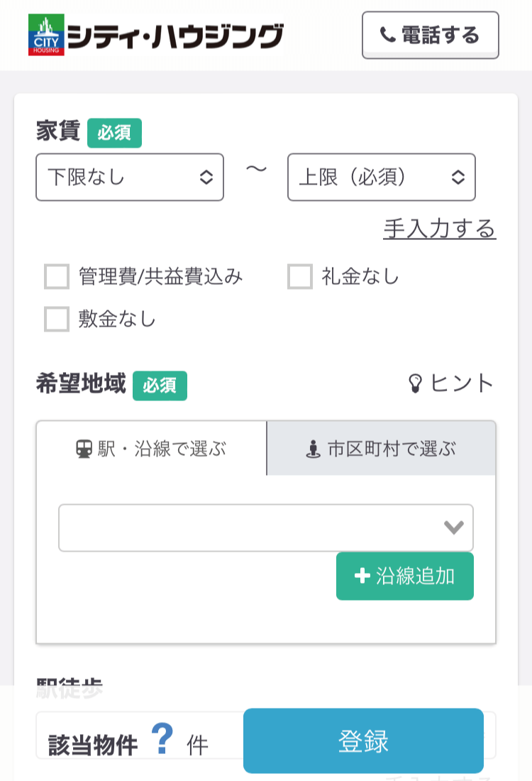The height and width of the screenshot is (781, 532).
Task: Click the 手入力する link
Action: point(439,229)
